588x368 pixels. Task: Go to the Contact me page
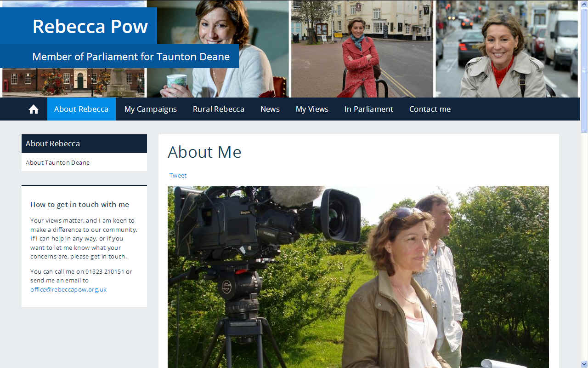pyautogui.click(x=430, y=109)
